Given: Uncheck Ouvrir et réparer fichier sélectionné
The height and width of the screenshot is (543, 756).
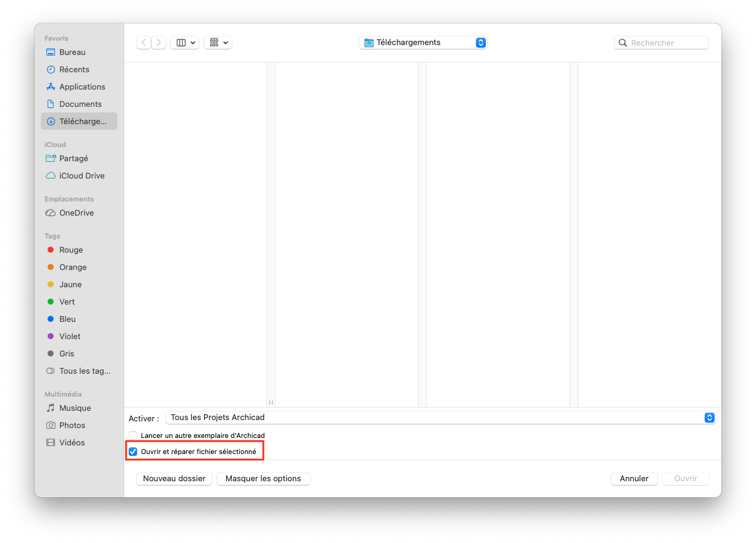Looking at the screenshot, I should [133, 452].
